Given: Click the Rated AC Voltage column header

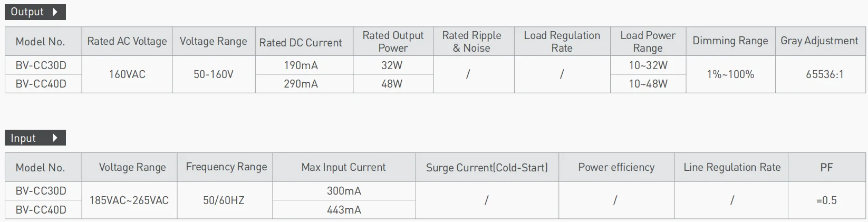Looking at the screenshot, I should click(127, 41).
